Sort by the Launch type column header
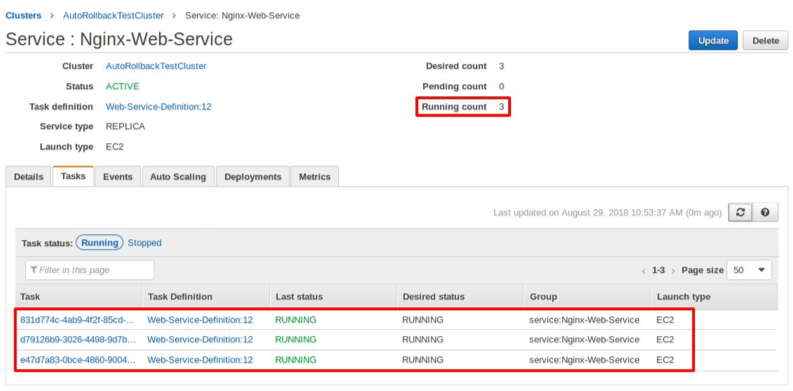This screenshot has height=391, width=793. point(714,297)
